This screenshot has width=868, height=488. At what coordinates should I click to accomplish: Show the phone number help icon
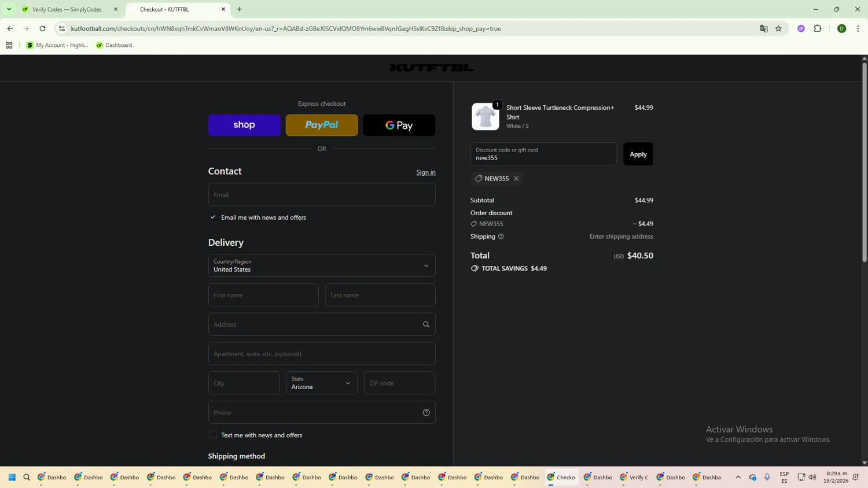coord(426,412)
